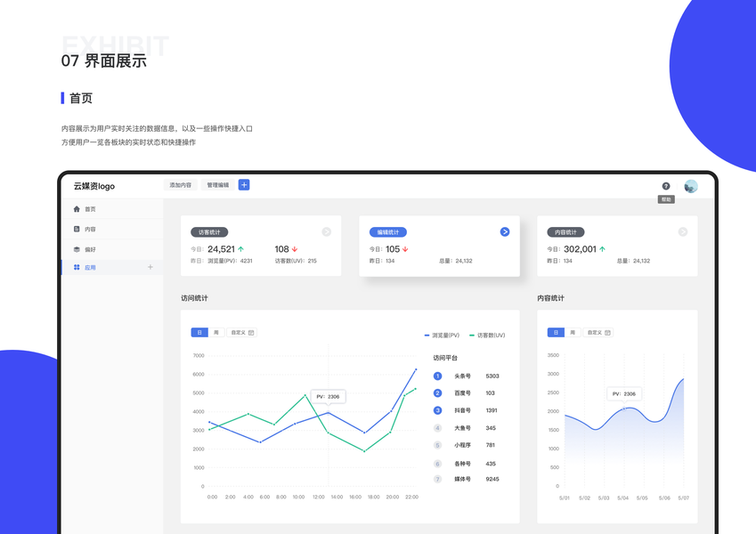Click the 访客统计 pill label

pyautogui.click(x=209, y=232)
